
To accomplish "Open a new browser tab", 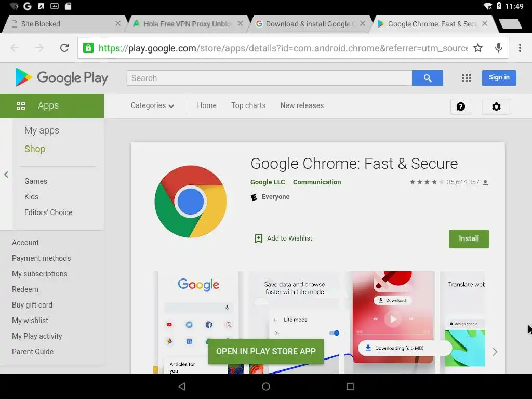I will (510, 24).
